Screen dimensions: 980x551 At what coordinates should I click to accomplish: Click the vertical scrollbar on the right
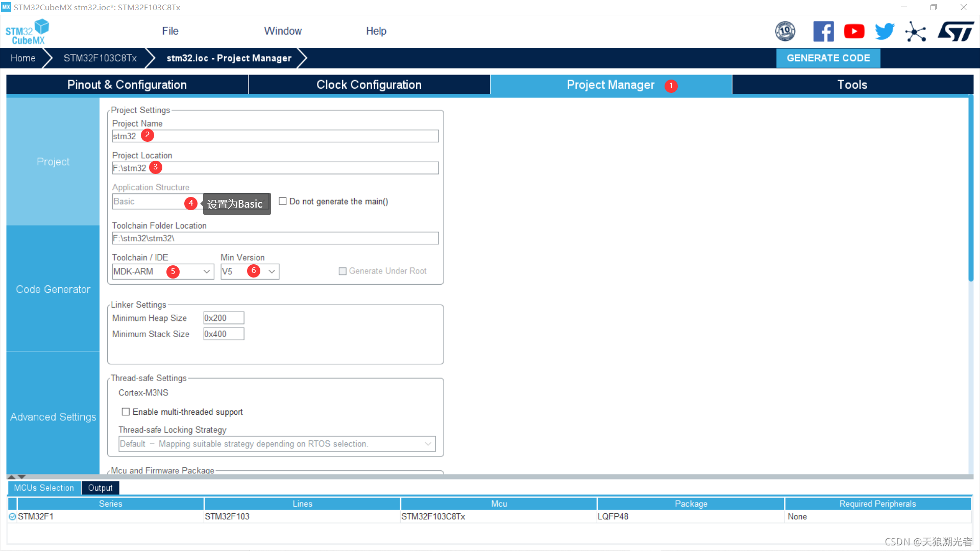pos(971,189)
